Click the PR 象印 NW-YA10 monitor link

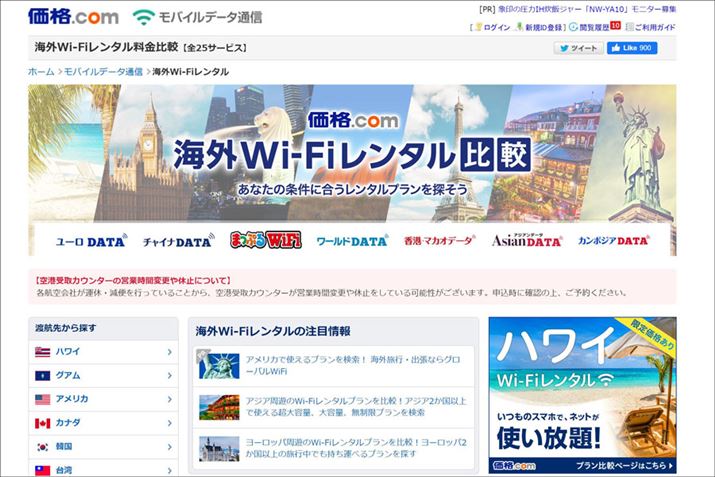(587, 9)
